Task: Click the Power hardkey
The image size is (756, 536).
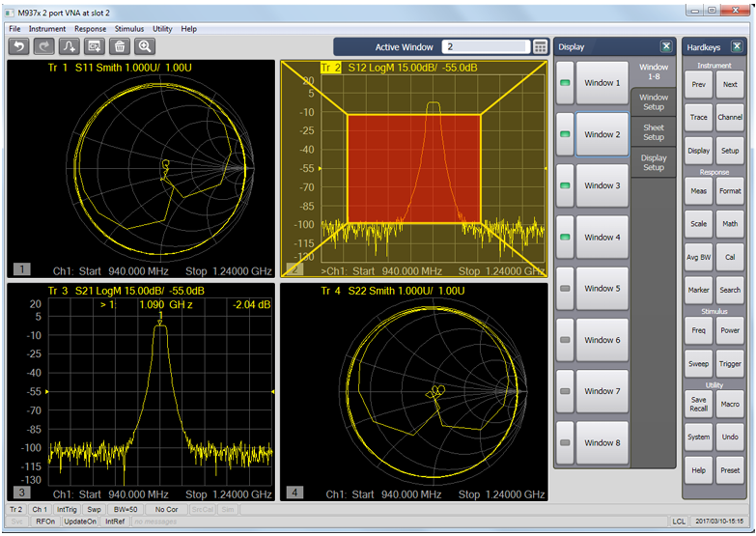Action: (x=730, y=330)
